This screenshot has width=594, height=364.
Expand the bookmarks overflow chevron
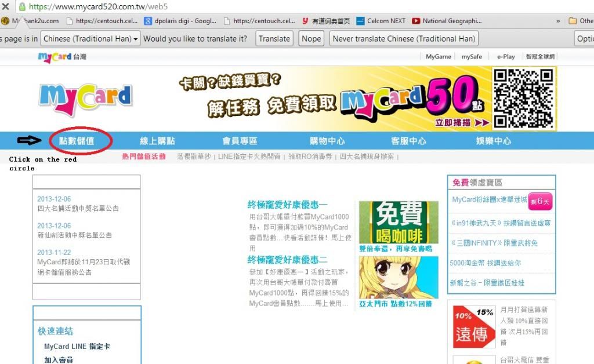point(558,21)
